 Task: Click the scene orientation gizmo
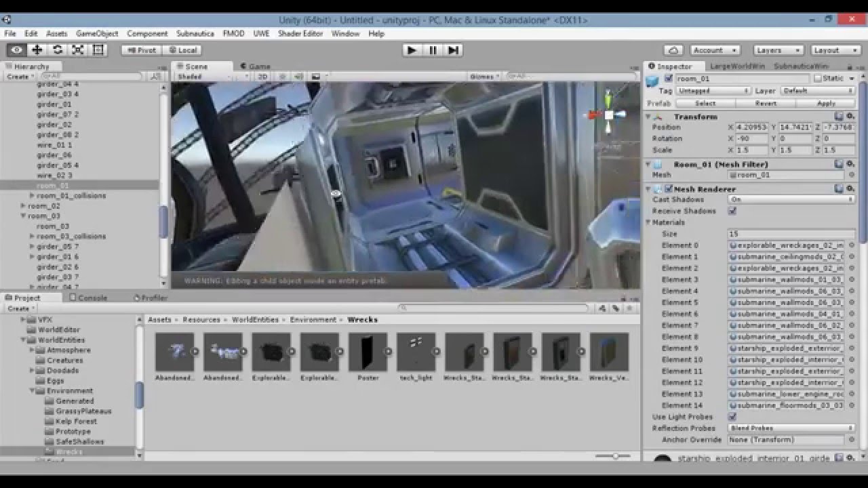pos(608,115)
